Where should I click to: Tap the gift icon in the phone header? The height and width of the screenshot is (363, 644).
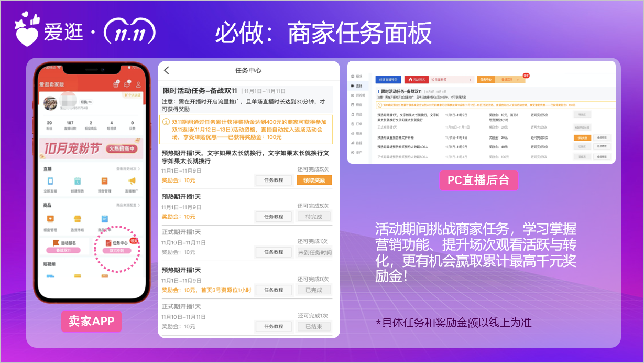pyautogui.click(x=116, y=84)
